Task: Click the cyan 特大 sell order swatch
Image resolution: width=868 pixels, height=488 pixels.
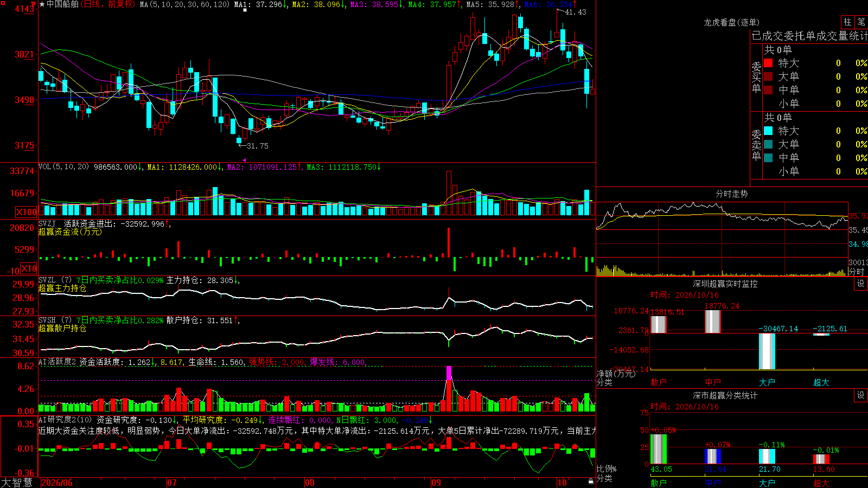Action: click(768, 131)
